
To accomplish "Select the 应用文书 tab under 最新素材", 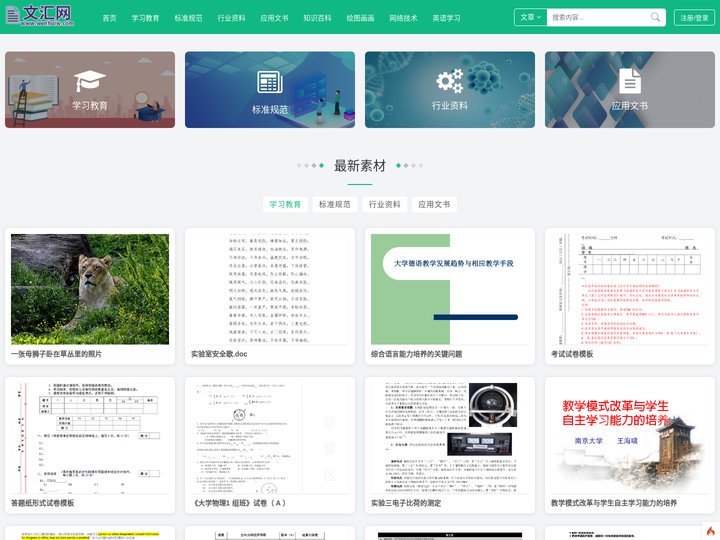I will pos(434,204).
